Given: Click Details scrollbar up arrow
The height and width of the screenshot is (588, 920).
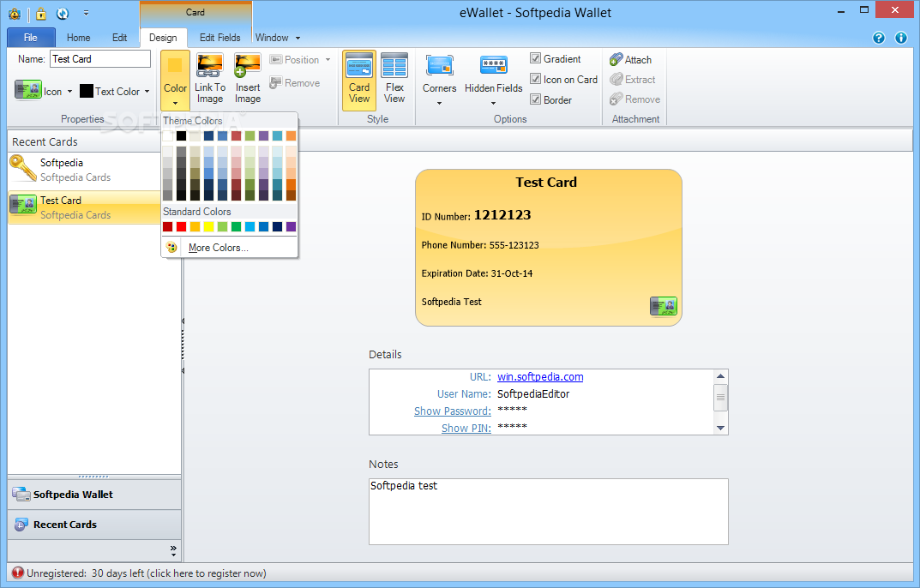Looking at the screenshot, I should point(720,376).
